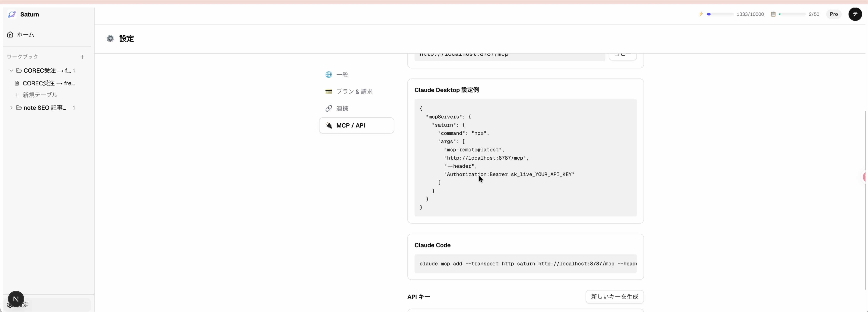
Task: Click 新しいキーを生成 button
Action: pyautogui.click(x=614, y=297)
